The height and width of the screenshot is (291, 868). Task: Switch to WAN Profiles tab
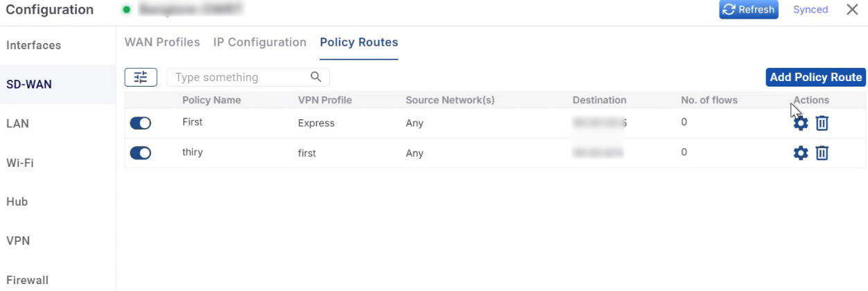point(162,42)
